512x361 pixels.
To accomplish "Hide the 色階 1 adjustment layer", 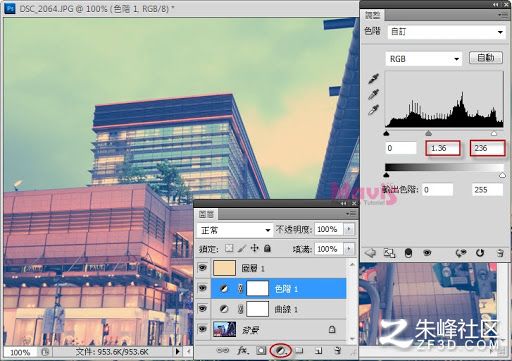I will pyautogui.click(x=203, y=288).
